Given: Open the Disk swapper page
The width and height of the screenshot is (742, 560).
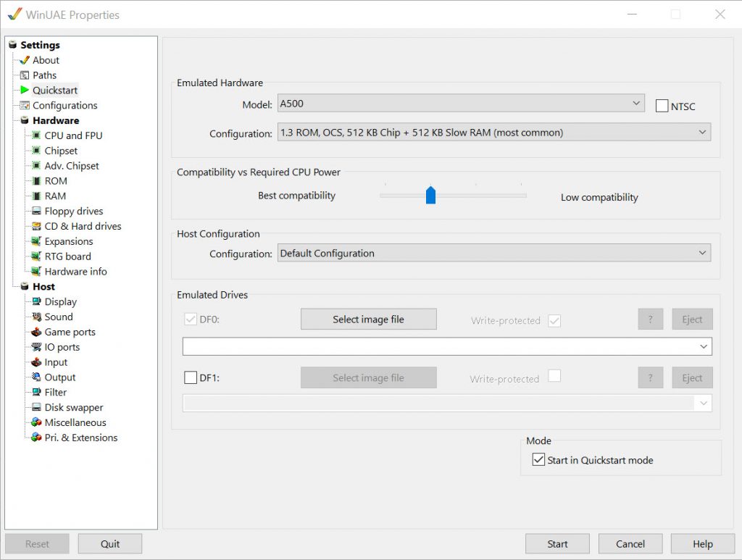Looking at the screenshot, I should click(x=74, y=407).
